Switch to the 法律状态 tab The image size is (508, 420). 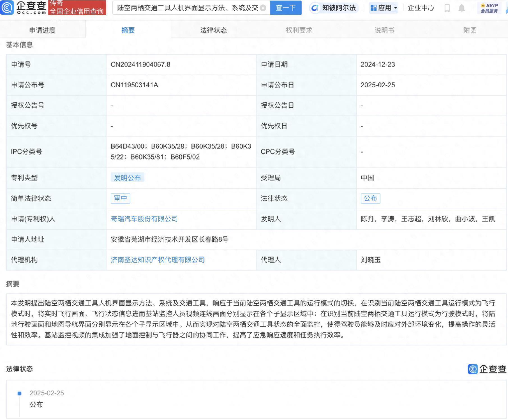213,30
